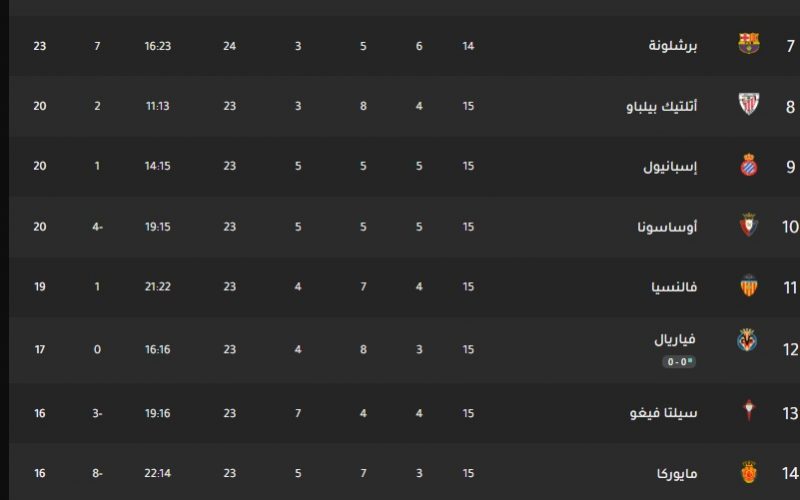
Task: Click the Valencia club crest
Action: (748, 285)
